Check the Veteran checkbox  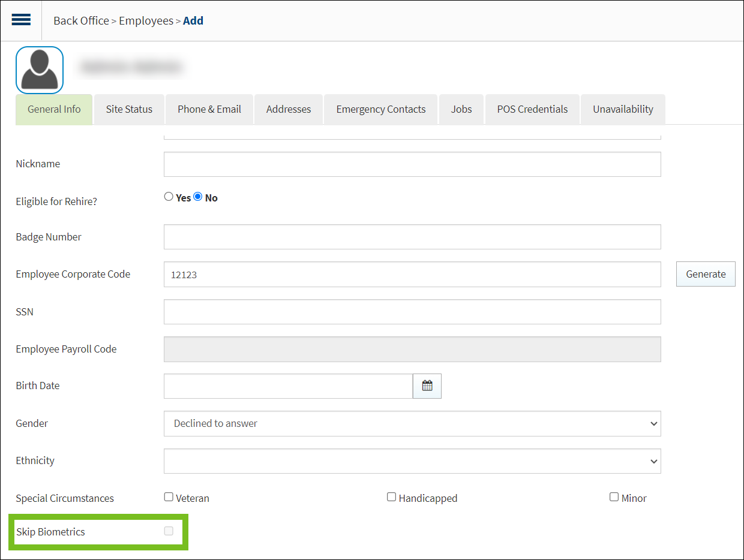point(169,497)
